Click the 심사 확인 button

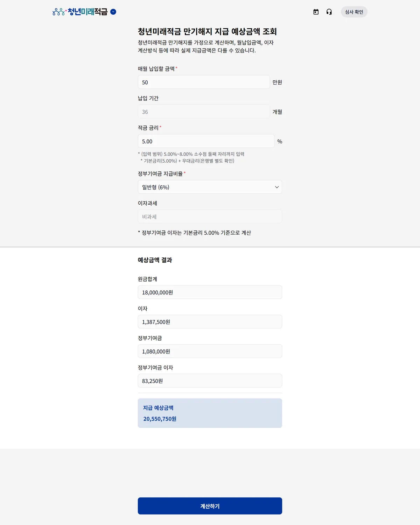coord(354,12)
